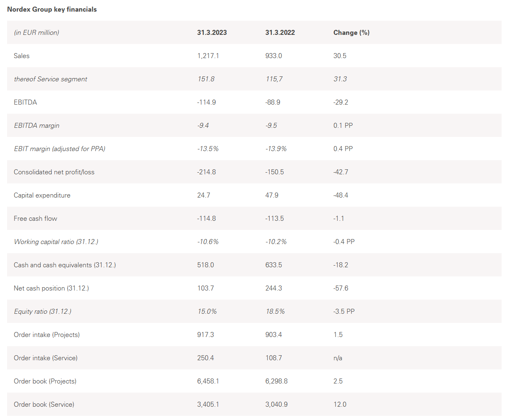Click the Order intake (Projects) label
This screenshot has height=420, width=507.
click(x=46, y=335)
